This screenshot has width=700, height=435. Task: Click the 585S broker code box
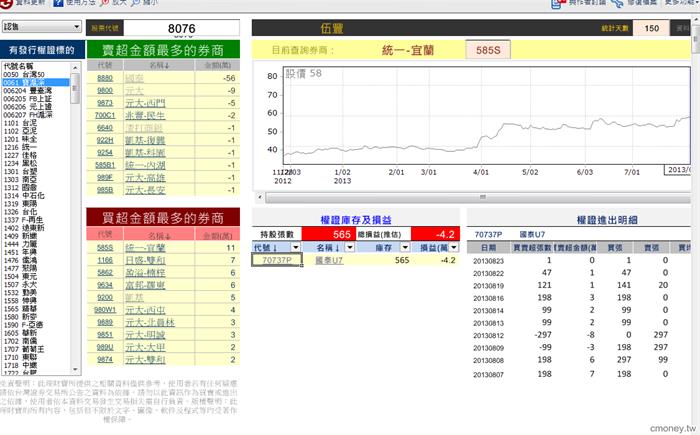click(488, 50)
